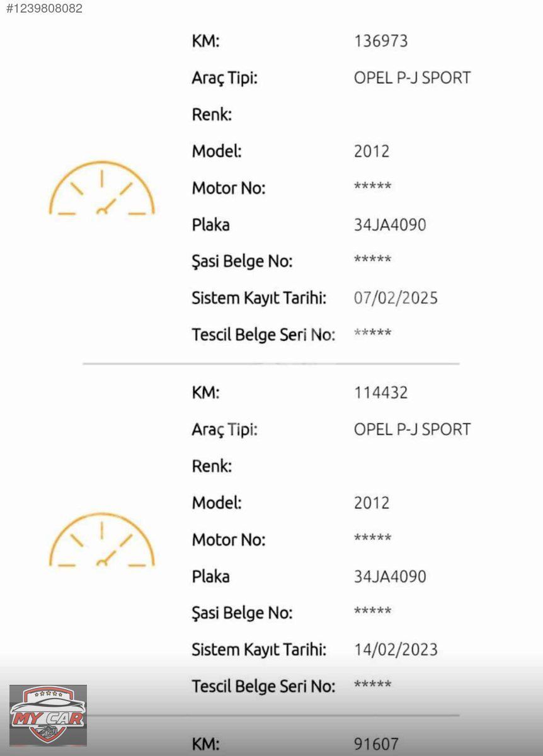Select the 136973 KM value
543x756 pixels.
point(381,42)
